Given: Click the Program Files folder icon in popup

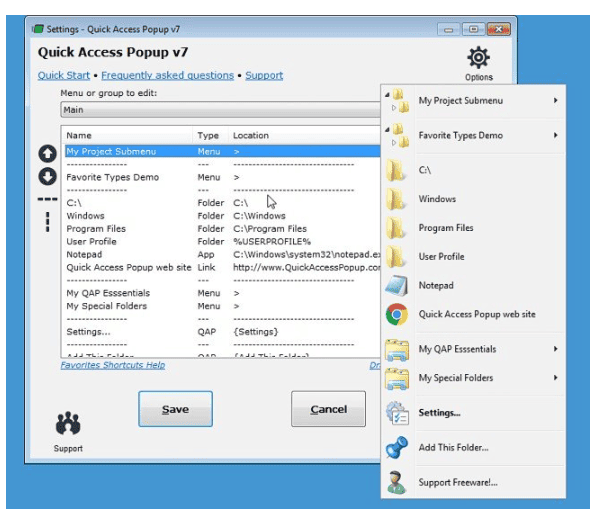Looking at the screenshot, I should click(x=396, y=228).
